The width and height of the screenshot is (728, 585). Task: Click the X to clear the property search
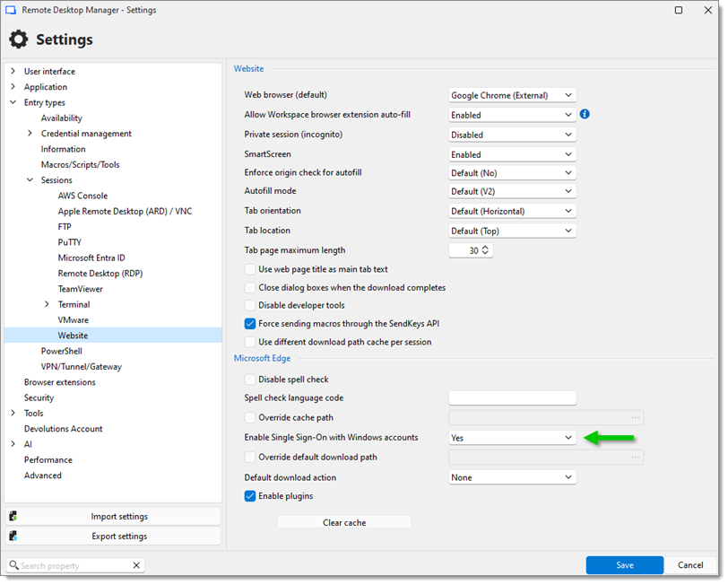(x=136, y=565)
